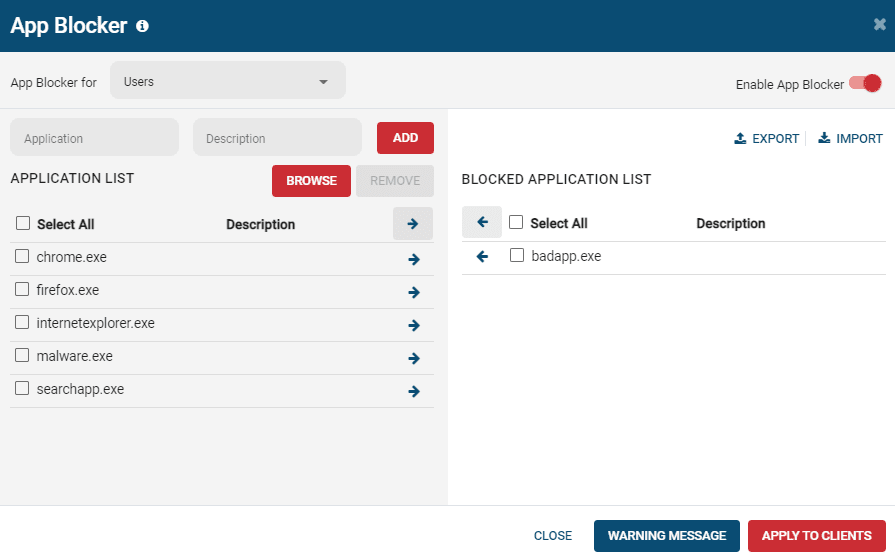Click the arrow to block firefox.exe
895x560 pixels.
point(413,293)
